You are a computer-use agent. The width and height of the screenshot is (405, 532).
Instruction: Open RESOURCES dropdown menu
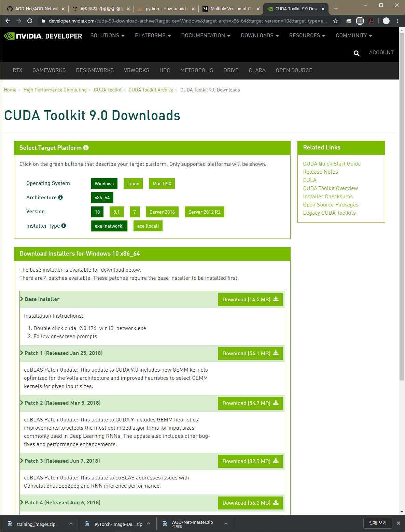307,35
